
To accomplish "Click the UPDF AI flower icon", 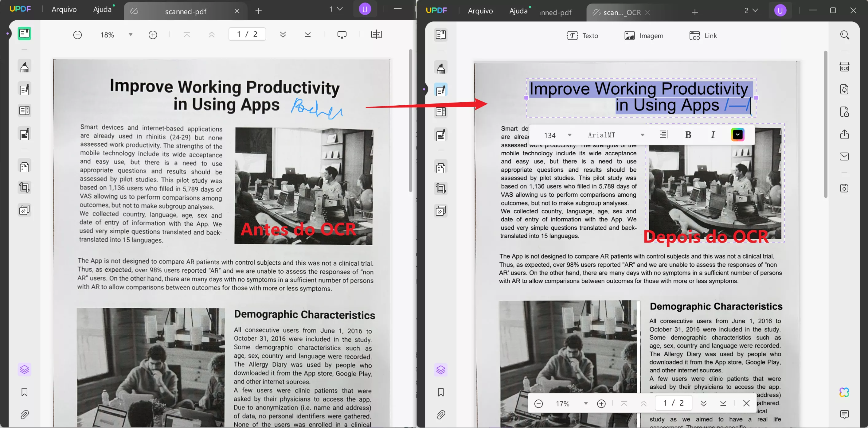I will click(844, 392).
